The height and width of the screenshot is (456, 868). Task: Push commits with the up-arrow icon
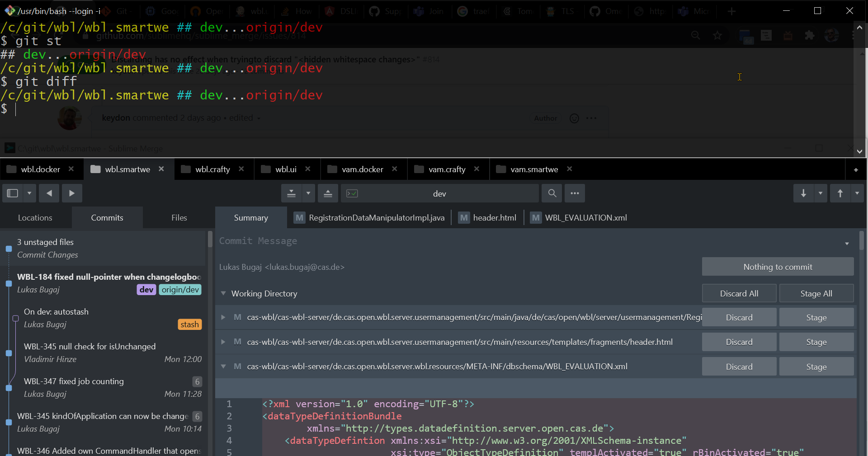840,193
